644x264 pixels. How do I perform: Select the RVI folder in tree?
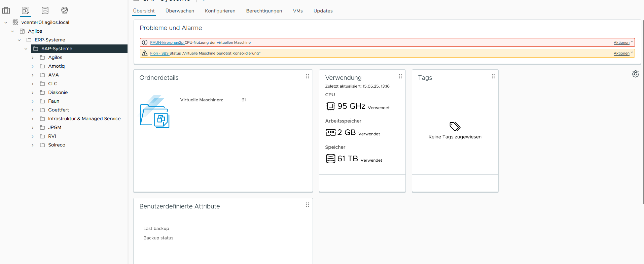(x=52, y=136)
